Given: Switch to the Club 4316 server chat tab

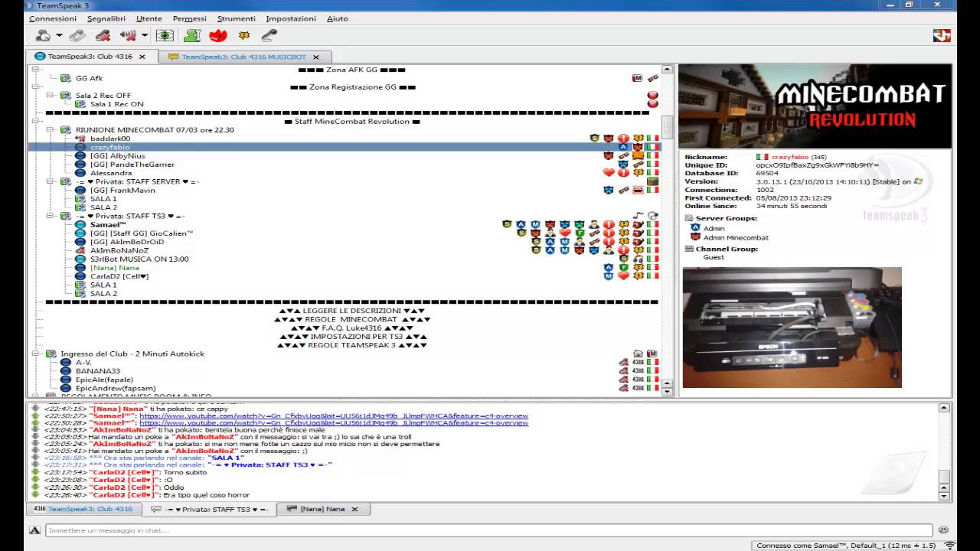Looking at the screenshot, I should (x=83, y=509).
